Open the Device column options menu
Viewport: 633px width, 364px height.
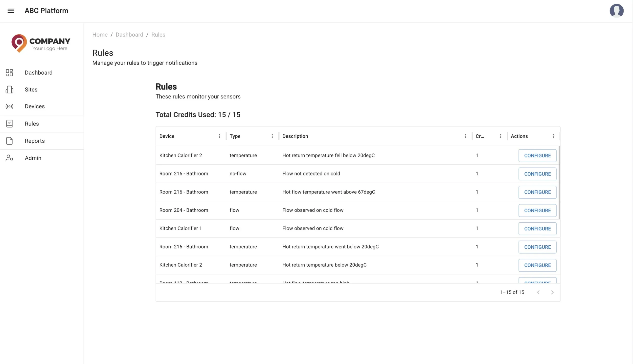click(x=219, y=136)
